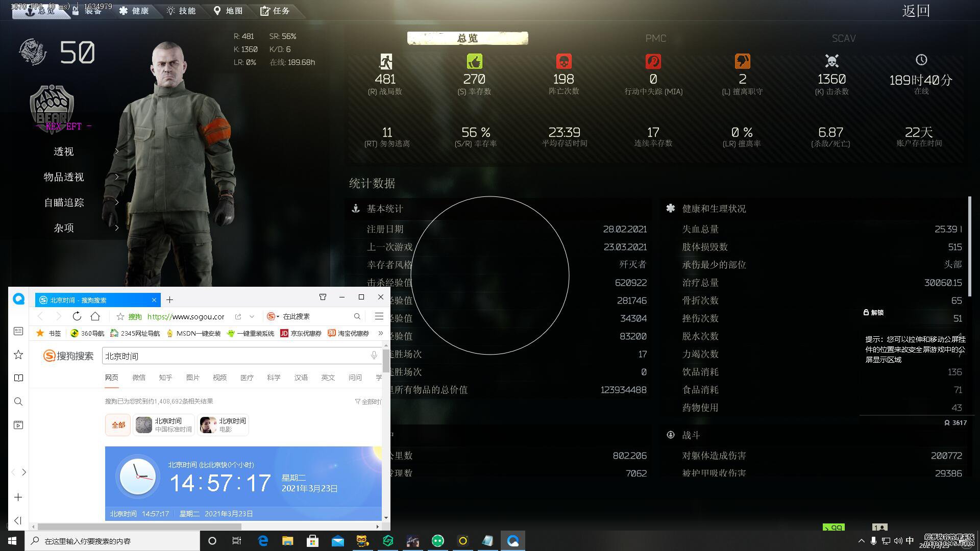Open the 任务 (Tasks) tab
Image resolution: width=980 pixels, height=551 pixels.
(x=275, y=11)
